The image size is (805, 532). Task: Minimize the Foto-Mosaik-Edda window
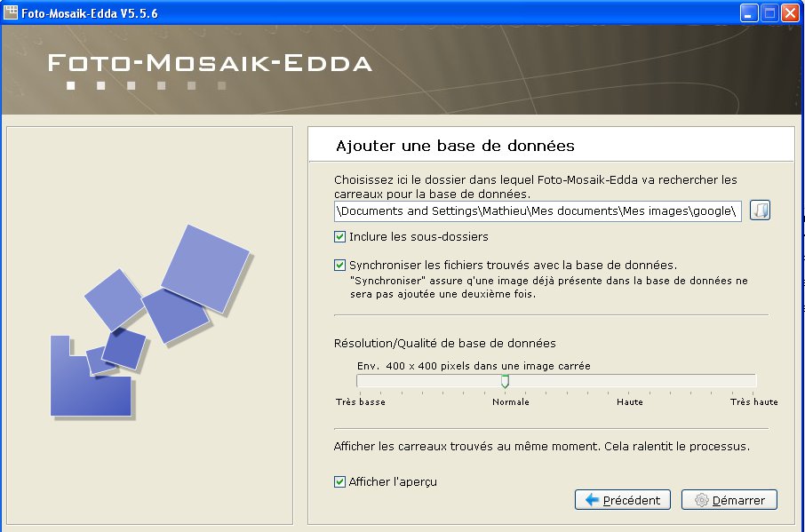[749, 12]
